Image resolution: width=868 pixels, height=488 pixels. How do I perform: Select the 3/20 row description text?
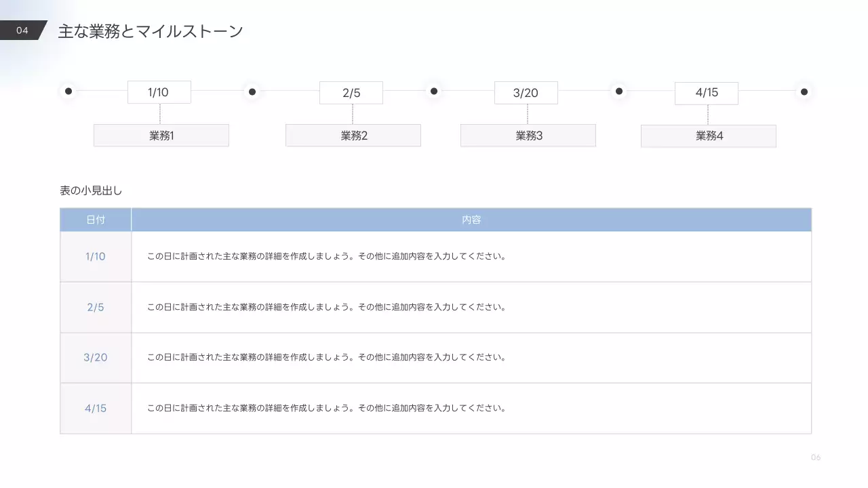coord(325,357)
